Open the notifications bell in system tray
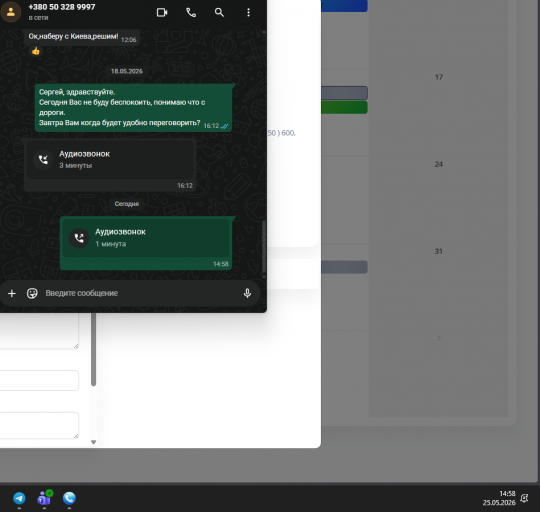 point(524,498)
